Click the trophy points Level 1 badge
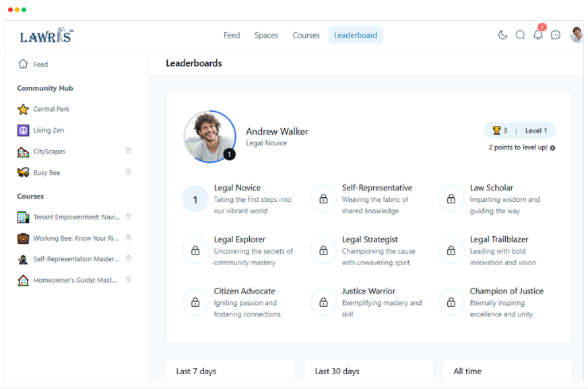 pyautogui.click(x=519, y=131)
